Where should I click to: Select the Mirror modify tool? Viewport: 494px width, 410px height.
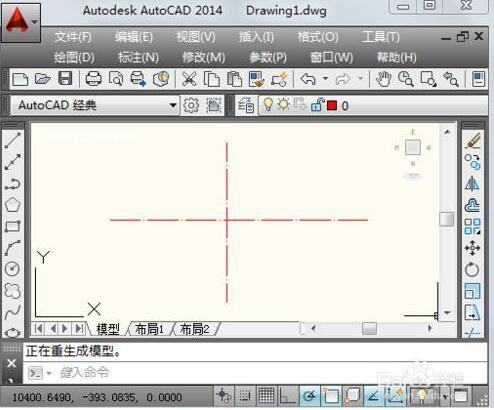click(x=472, y=184)
